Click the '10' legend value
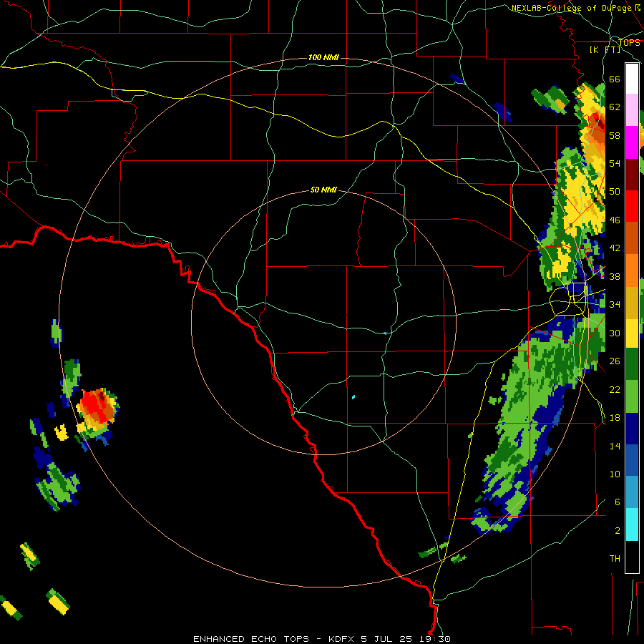The height and width of the screenshot is (644, 644). point(615,474)
